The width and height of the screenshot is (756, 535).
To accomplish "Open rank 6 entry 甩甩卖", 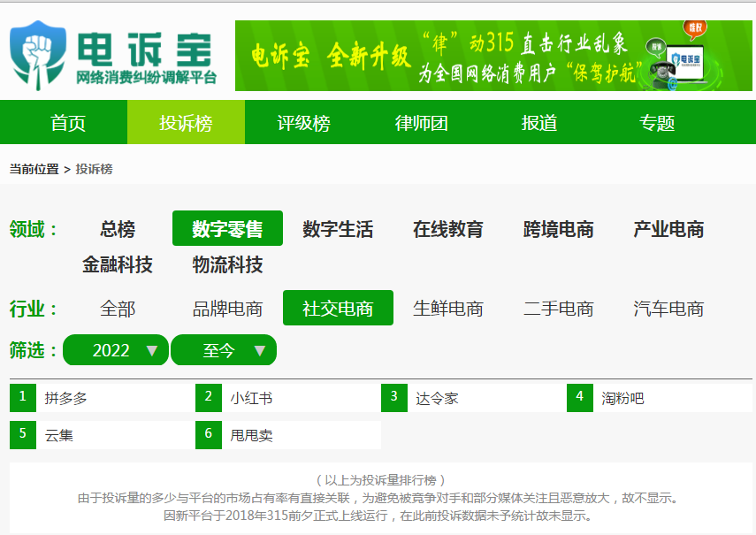I will 251,435.
